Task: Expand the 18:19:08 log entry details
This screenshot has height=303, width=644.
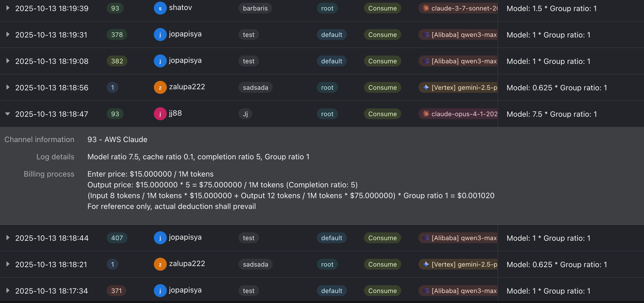Action: [8, 61]
